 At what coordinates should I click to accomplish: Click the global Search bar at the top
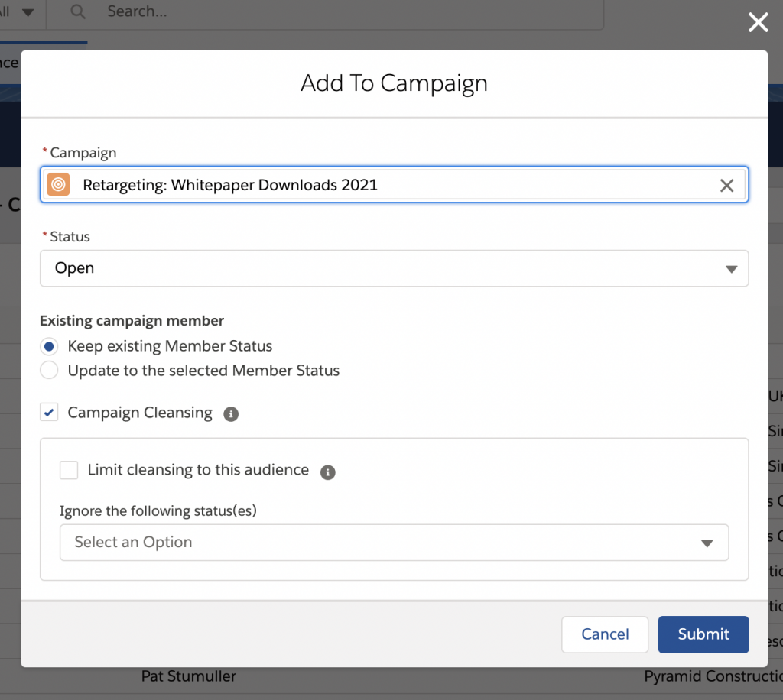coord(306,11)
